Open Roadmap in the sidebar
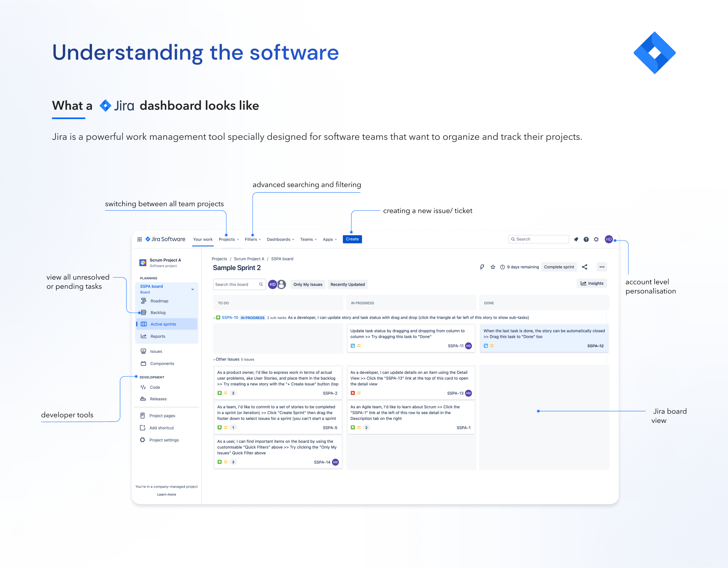 (x=159, y=301)
